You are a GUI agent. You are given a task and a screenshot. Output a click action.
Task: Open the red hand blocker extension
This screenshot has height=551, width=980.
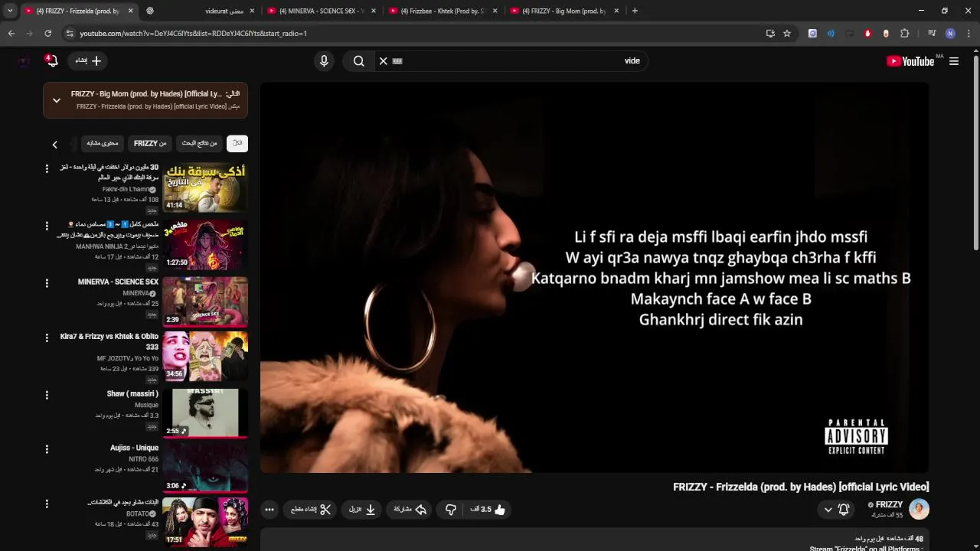[867, 34]
